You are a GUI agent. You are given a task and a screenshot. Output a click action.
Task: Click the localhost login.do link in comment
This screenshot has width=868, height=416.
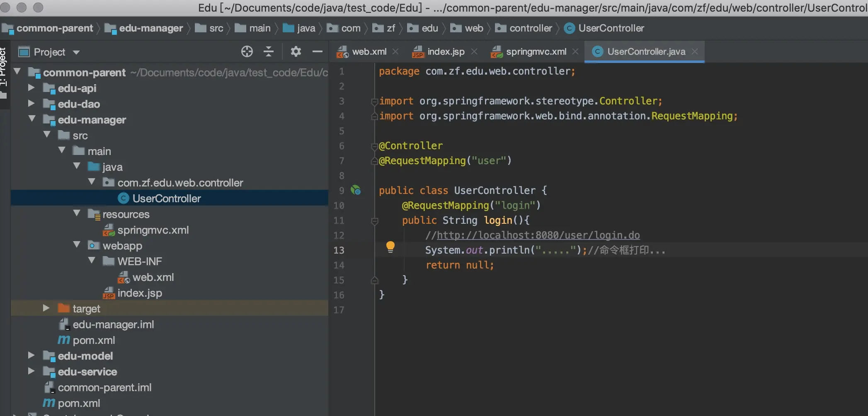pyautogui.click(x=538, y=235)
